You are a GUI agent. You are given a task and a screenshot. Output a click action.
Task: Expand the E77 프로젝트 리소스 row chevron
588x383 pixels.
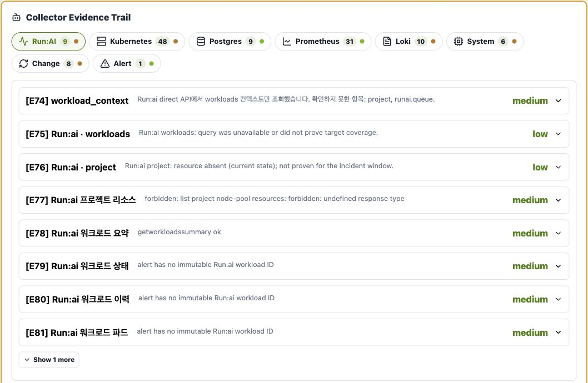558,200
